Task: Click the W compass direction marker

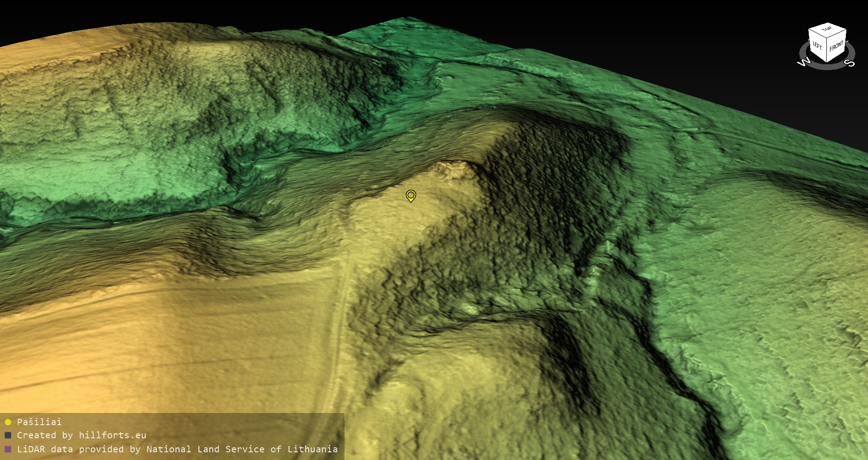Action: click(803, 62)
